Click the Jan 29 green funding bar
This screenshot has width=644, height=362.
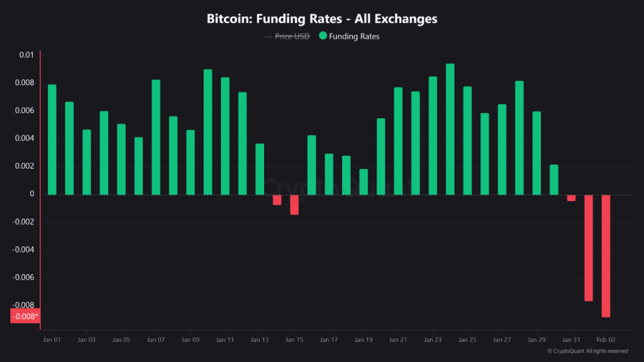(536, 153)
